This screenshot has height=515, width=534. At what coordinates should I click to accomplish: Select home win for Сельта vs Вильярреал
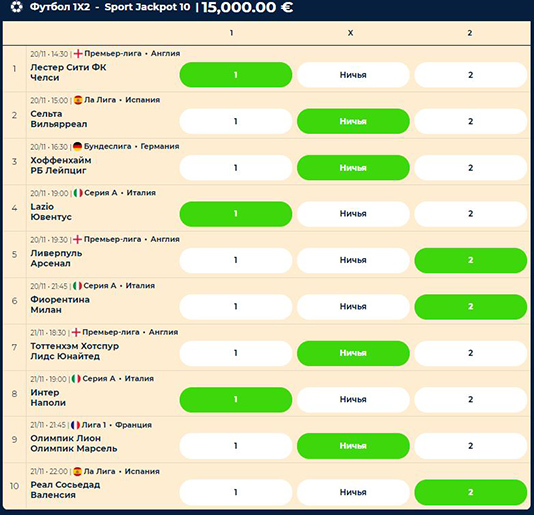236,121
